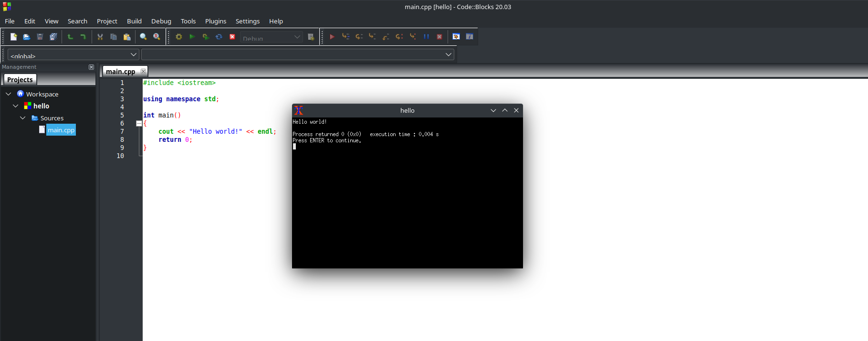868x341 pixels.
Task: Open the function selector dropdown
Action: click(298, 54)
